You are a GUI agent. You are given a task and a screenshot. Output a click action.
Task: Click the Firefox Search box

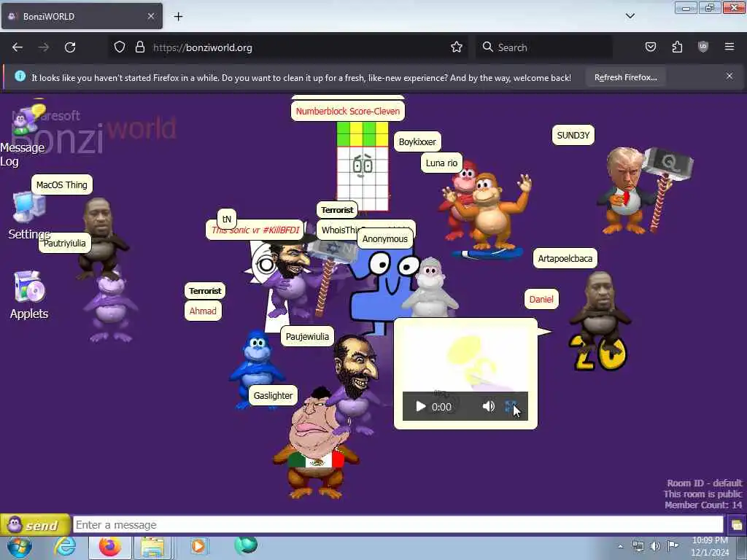coord(543,47)
